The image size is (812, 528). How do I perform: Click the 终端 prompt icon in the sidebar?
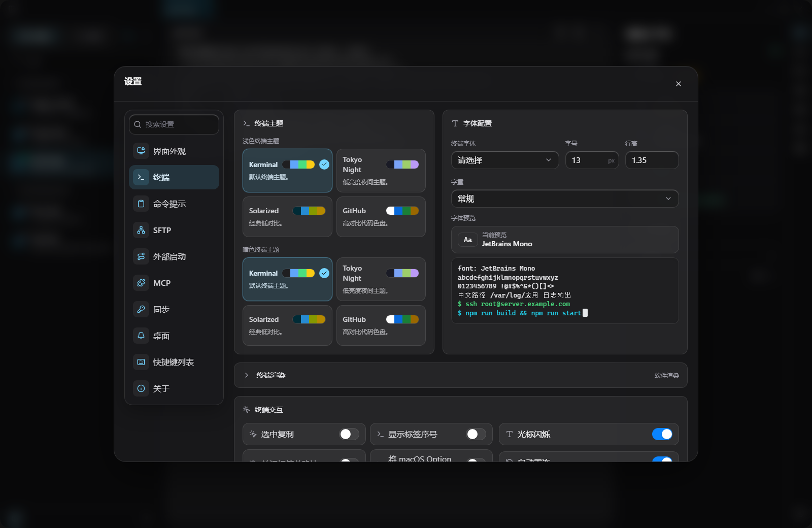[141, 177]
